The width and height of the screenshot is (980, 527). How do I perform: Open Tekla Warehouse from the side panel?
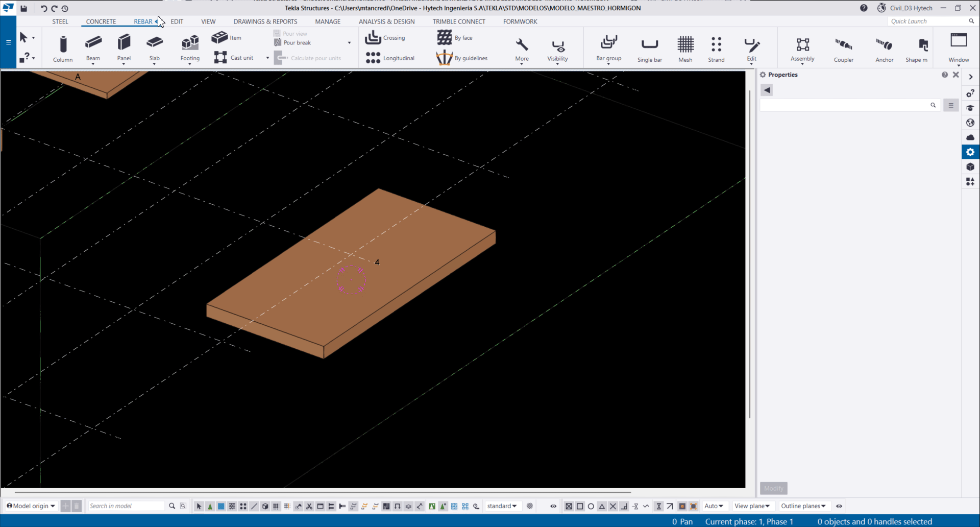tap(970, 137)
